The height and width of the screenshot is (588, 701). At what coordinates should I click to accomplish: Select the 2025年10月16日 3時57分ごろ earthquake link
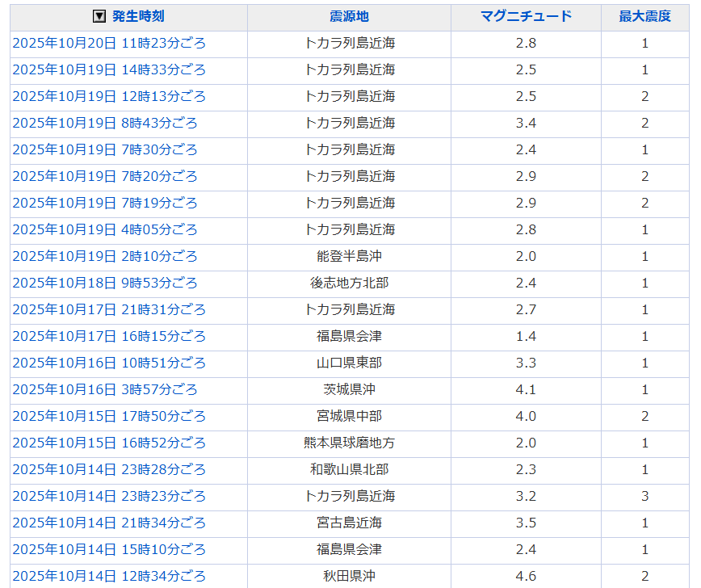click(x=105, y=389)
